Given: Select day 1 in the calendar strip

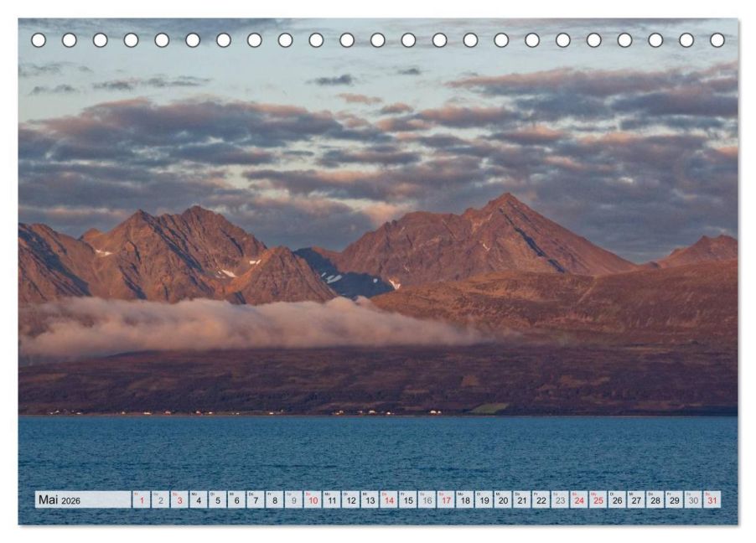Looking at the screenshot, I should pyautogui.click(x=142, y=499).
